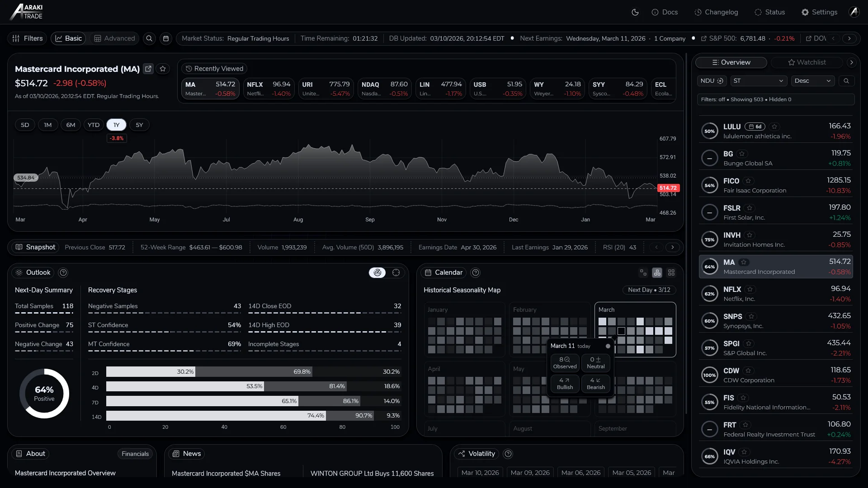Click the Next Day 3/12 button

pyautogui.click(x=649, y=290)
